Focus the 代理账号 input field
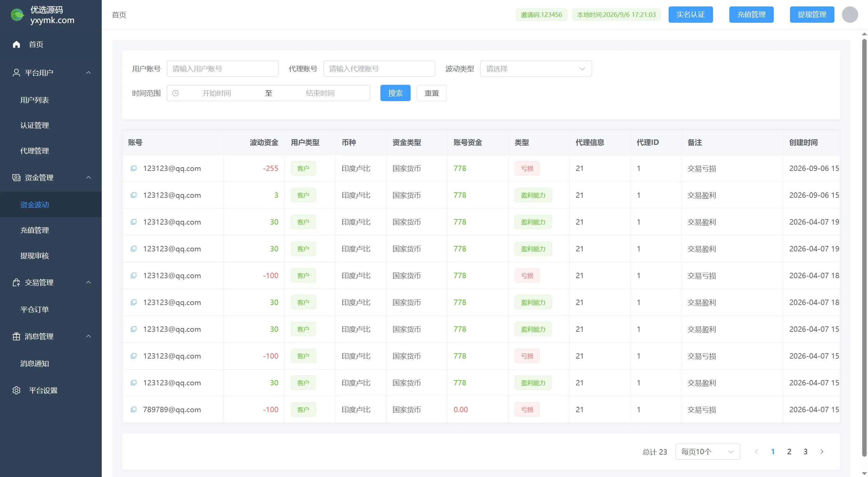This screenshot has height=477, width=868. 379,69
